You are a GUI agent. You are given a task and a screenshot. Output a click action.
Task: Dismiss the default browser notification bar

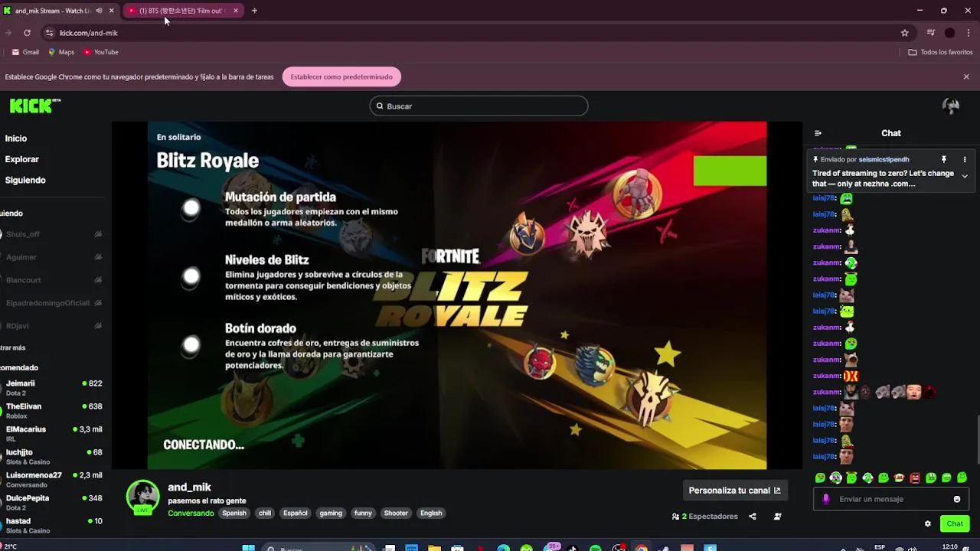[x=966, y=77]
